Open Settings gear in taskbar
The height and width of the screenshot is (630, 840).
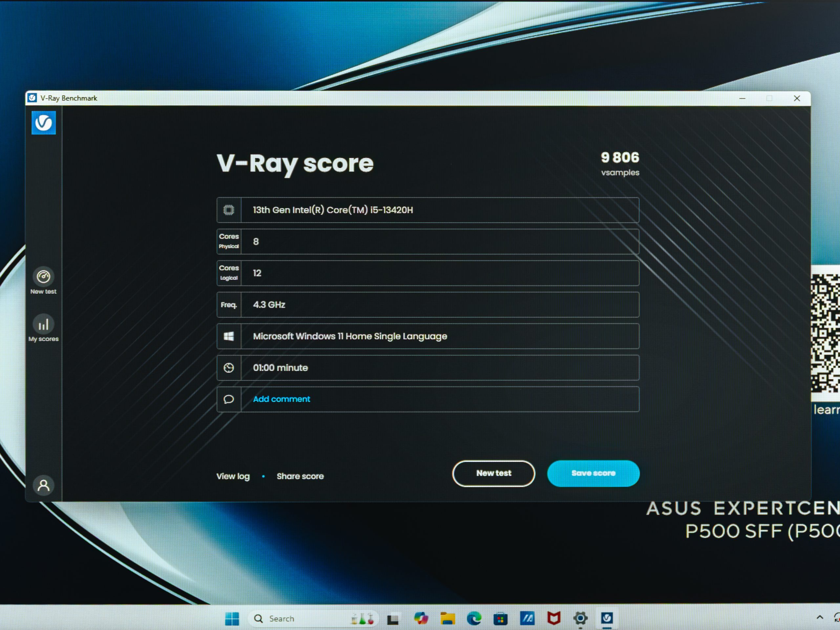(580, 619)
